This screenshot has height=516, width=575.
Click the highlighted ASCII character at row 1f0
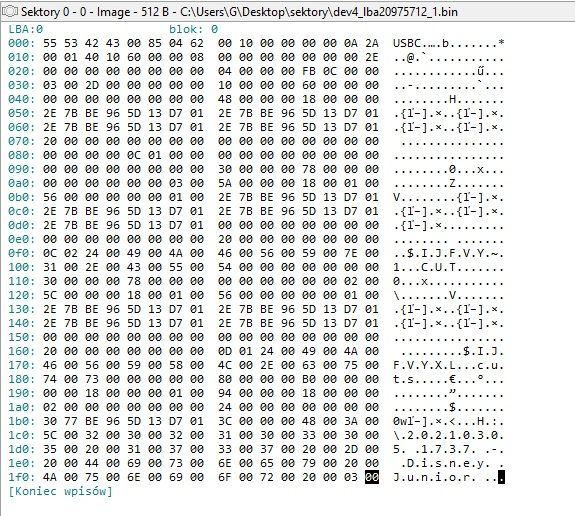501,477
